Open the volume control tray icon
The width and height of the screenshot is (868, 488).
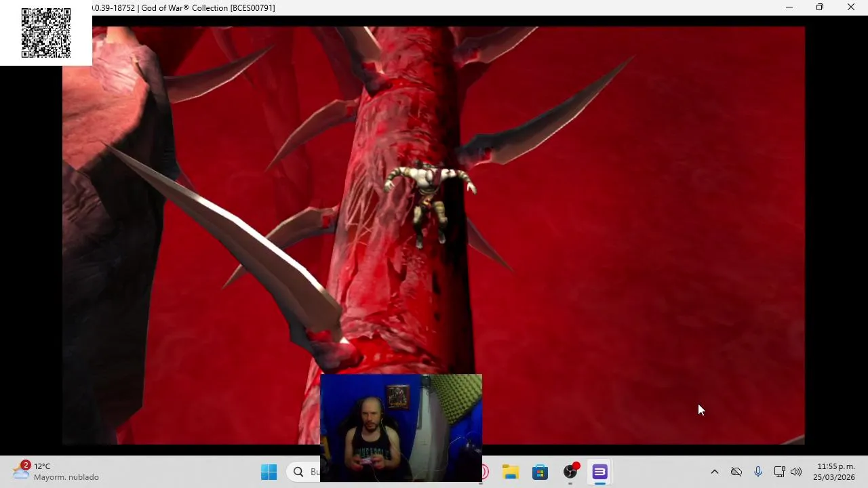pyautogui.click(x=796, y=472)
